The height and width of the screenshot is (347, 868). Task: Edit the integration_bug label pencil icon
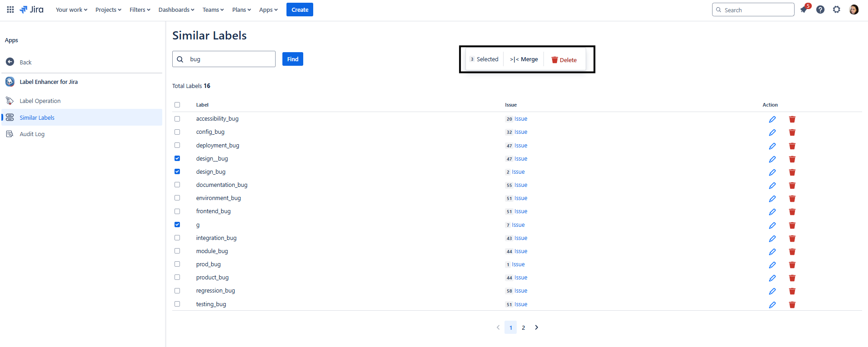[772, 239]
